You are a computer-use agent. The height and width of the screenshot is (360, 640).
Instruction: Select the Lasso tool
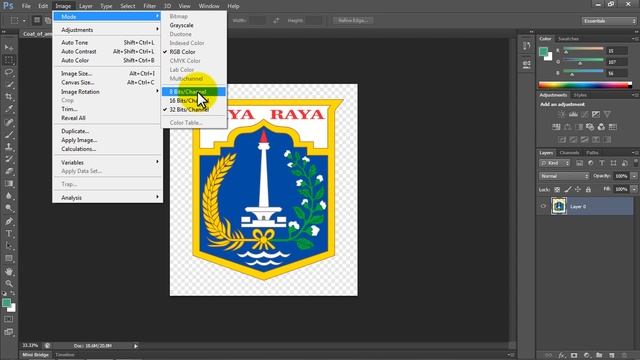coord(9,72)
